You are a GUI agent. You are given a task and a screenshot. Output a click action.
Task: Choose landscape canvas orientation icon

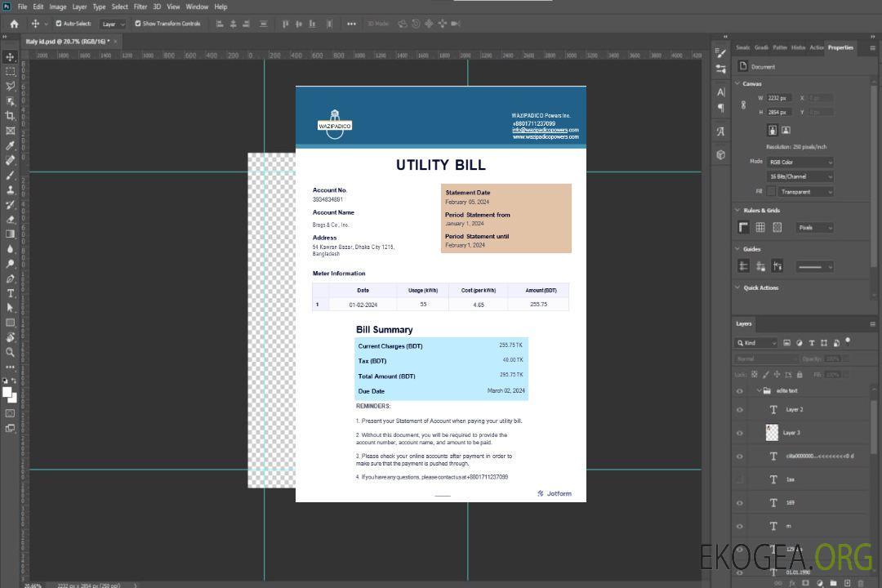pos(786,130)
